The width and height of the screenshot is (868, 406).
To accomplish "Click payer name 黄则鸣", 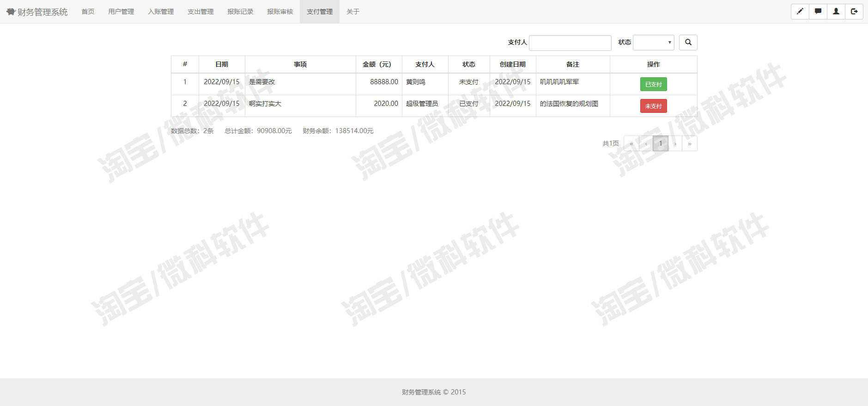I will 416,82.
